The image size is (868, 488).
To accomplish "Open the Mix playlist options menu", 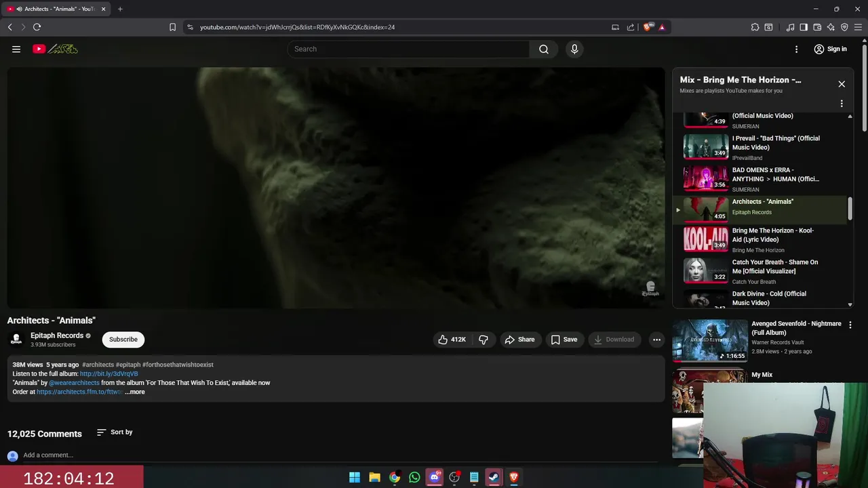I will tap(842, 104).
